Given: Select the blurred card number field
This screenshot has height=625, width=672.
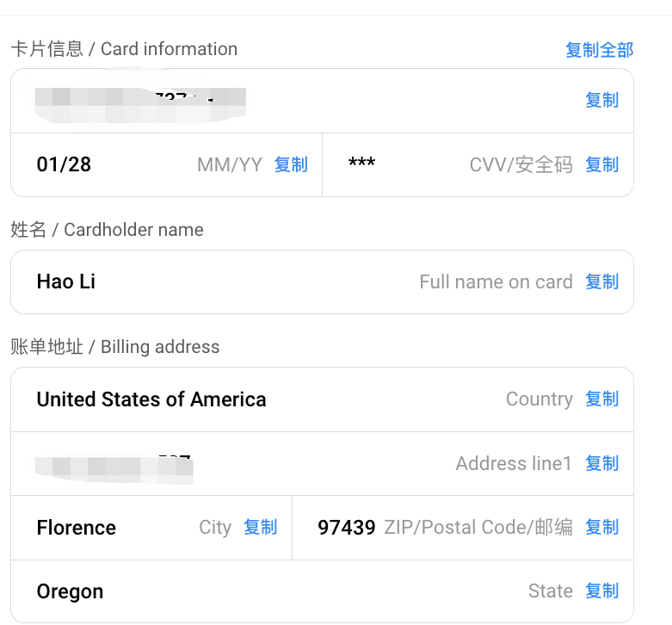Looking at the screenshot, I should [323, 101].
